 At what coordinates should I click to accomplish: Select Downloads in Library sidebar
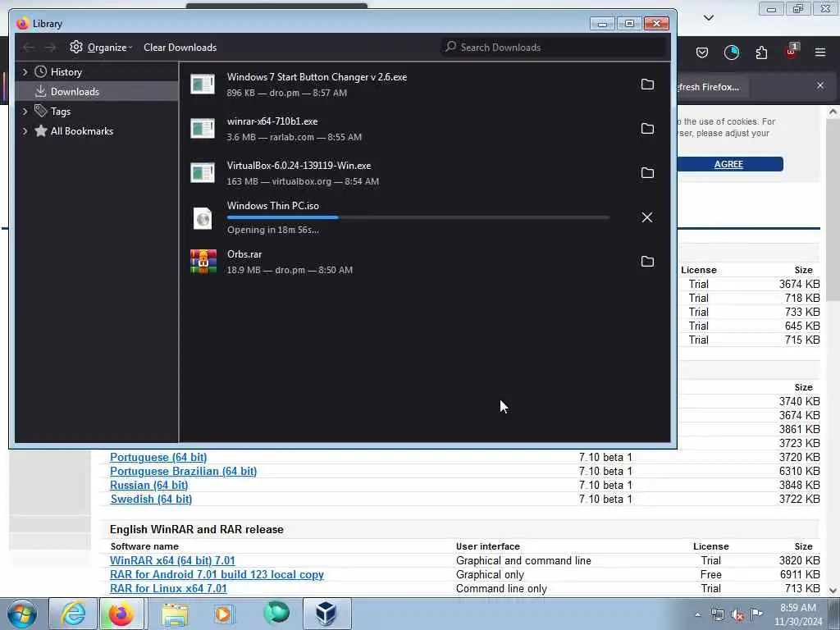click(97, 92)
